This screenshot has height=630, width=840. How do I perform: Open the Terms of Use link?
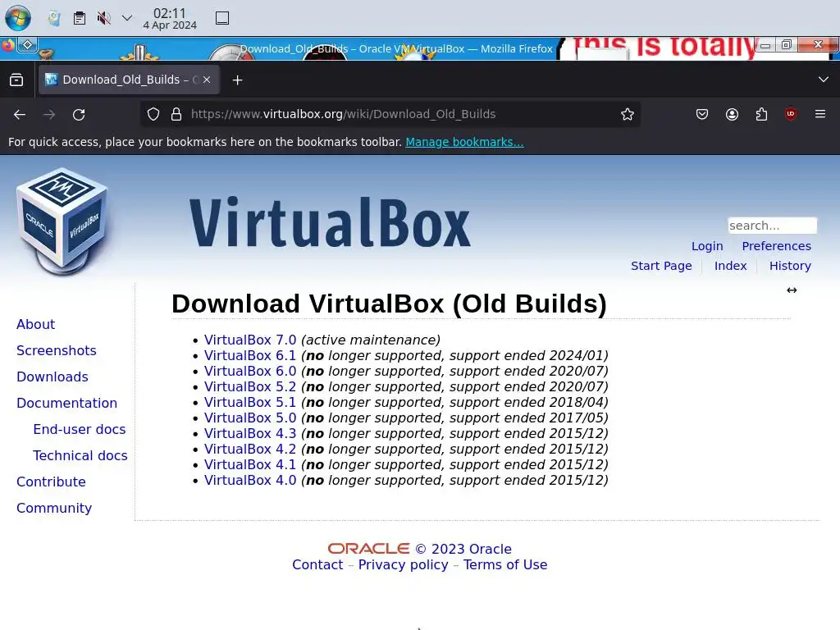pos(505,564)
